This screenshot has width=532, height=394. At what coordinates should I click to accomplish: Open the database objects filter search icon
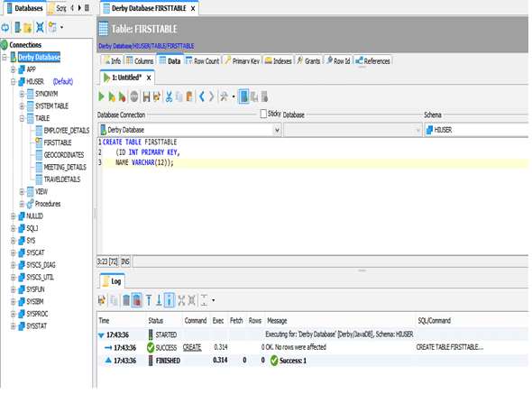[x=52, y=27]
